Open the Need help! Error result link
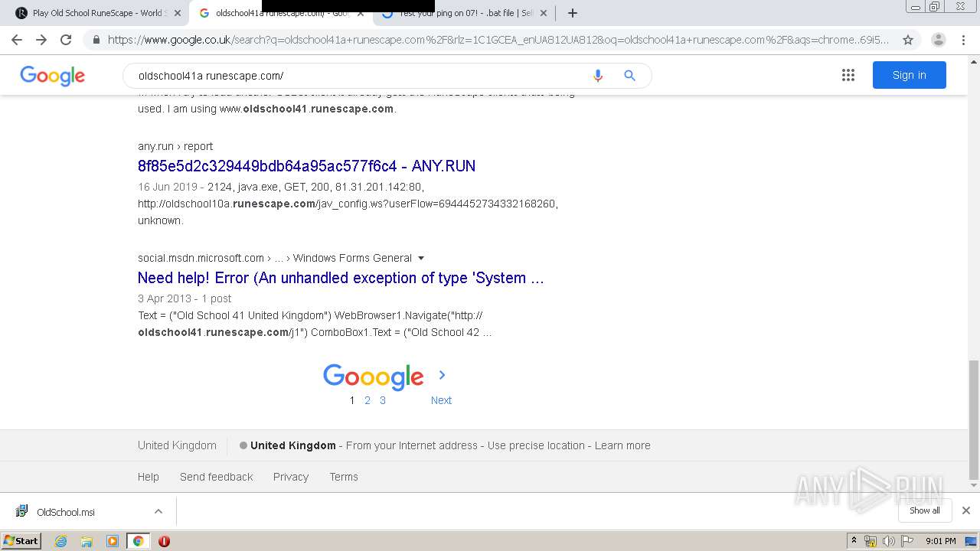This screenshot has width=980, height=551. pos(341,278)
